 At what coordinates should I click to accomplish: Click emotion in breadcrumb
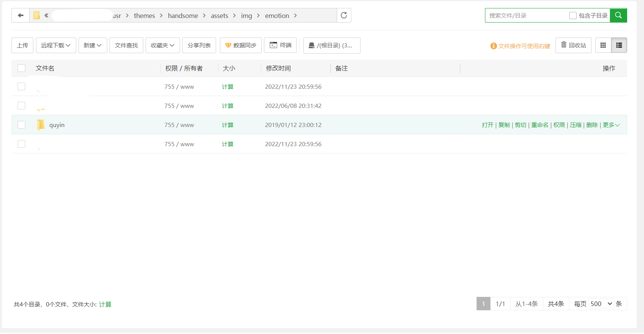tap(277, 15)
